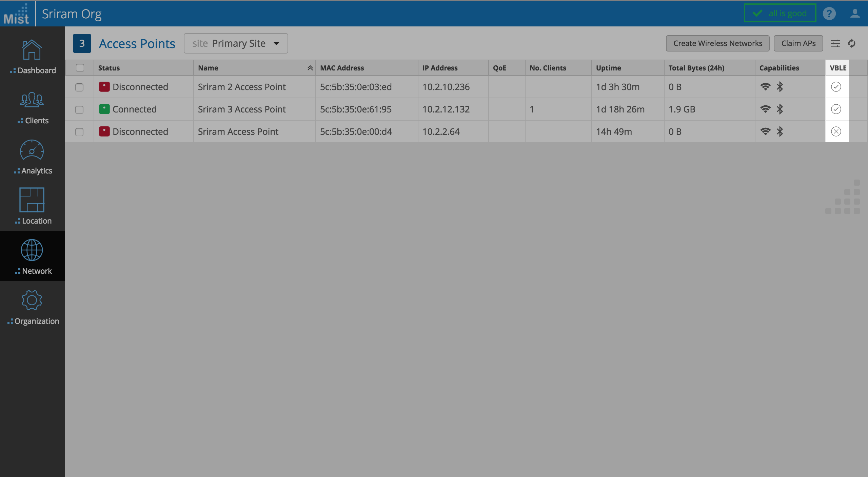Go to Analytics gauge icon
868x477 pixels.
[32, 150]
